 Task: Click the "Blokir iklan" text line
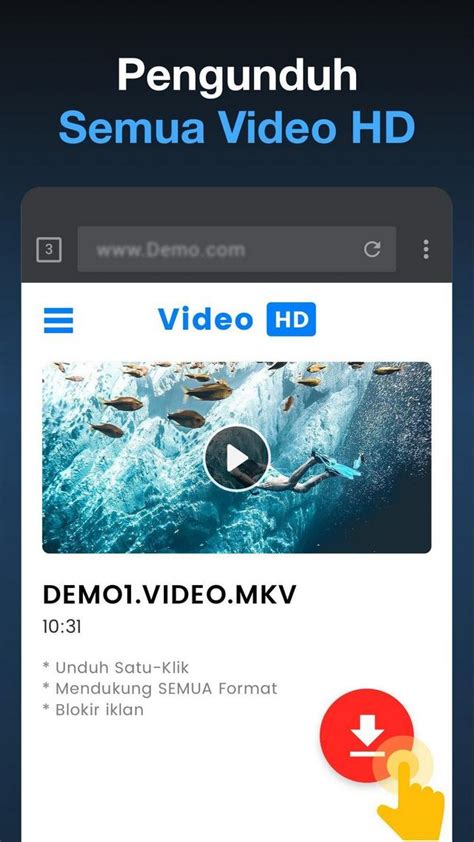pos(93,709)
